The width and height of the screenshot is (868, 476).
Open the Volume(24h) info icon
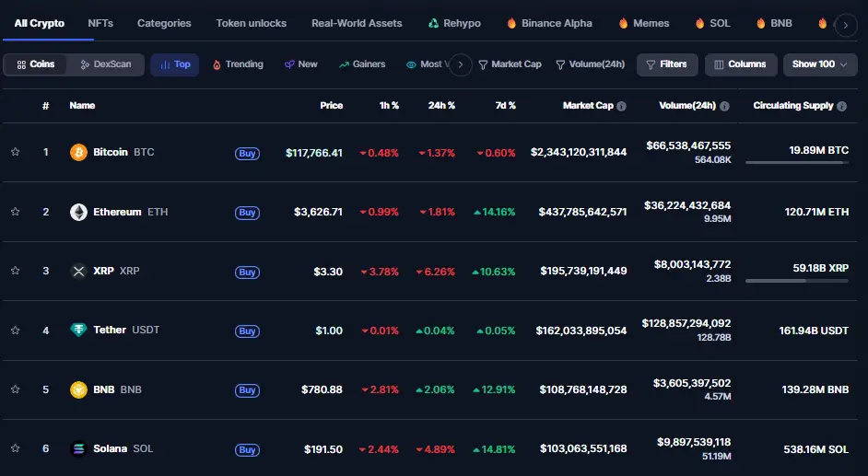724,106
